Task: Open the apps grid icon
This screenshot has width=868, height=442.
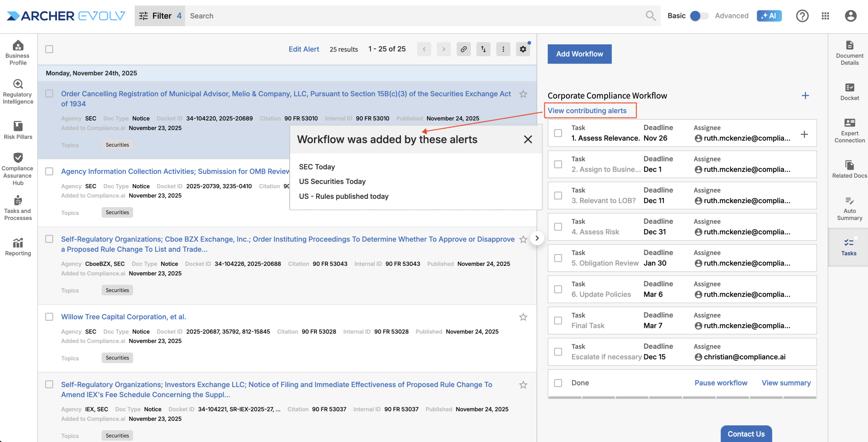Action: (x=825, y=16)
